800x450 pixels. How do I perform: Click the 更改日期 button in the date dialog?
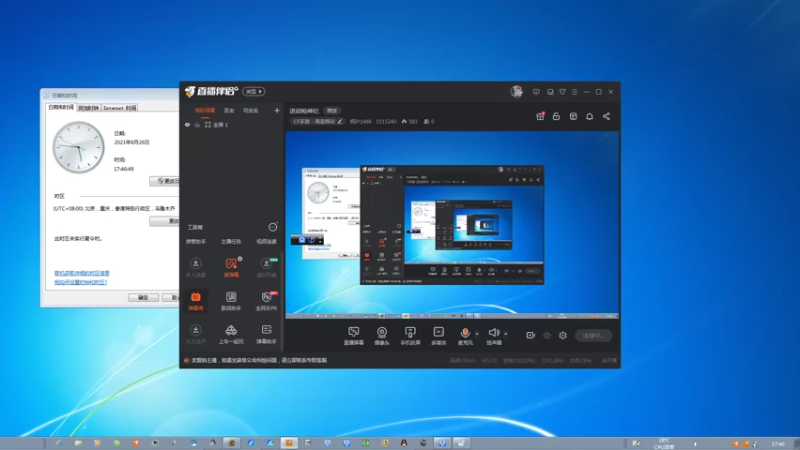pyautogui.click(x=164, y=181)
